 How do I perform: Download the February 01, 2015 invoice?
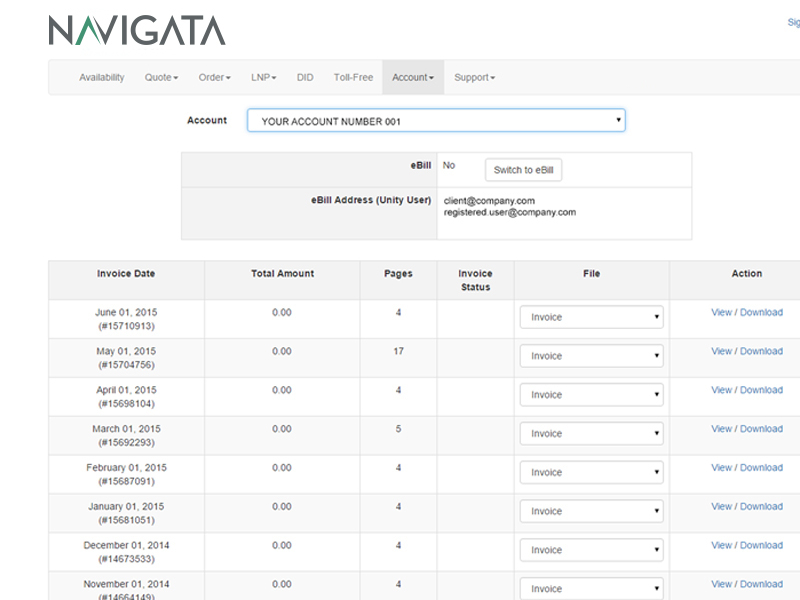coord(761,468)
